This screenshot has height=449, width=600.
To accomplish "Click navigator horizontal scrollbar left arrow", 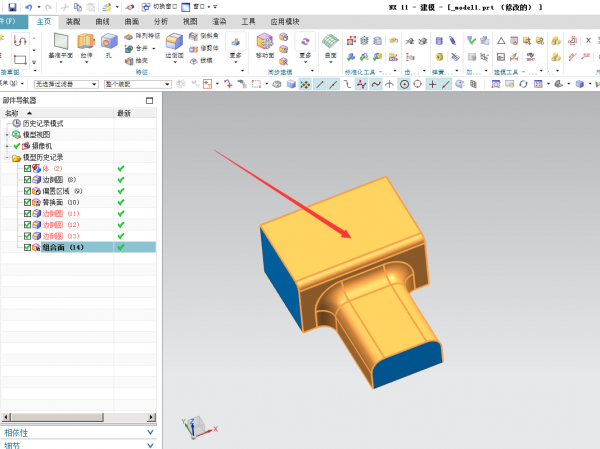I will tap(5, 417).
